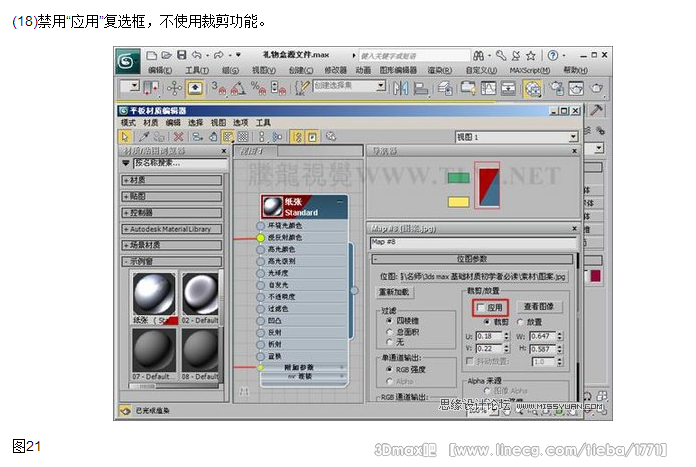Click the Spinner Snap toggle icon
The image size is (696, 467).
[x=278, y=88]
